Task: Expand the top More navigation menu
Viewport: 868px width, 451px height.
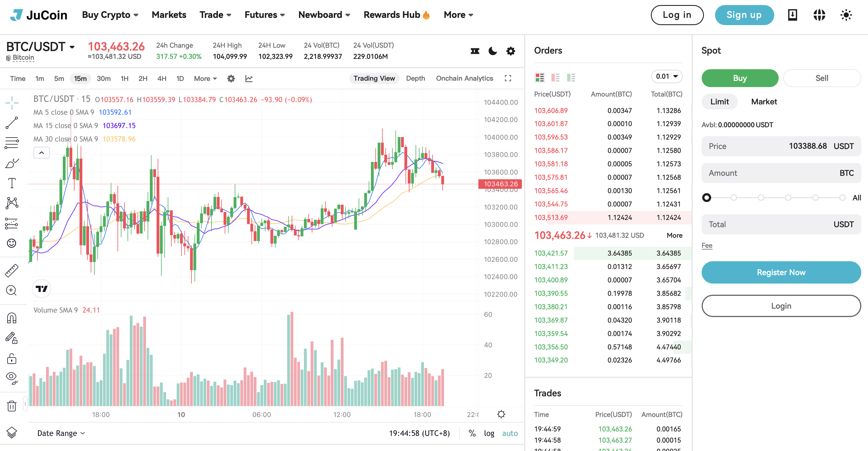Action: (459, 15)
